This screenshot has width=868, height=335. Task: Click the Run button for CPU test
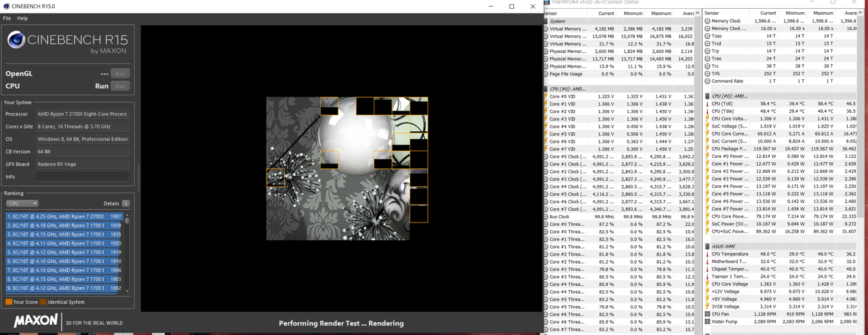[x=120, y=86]
